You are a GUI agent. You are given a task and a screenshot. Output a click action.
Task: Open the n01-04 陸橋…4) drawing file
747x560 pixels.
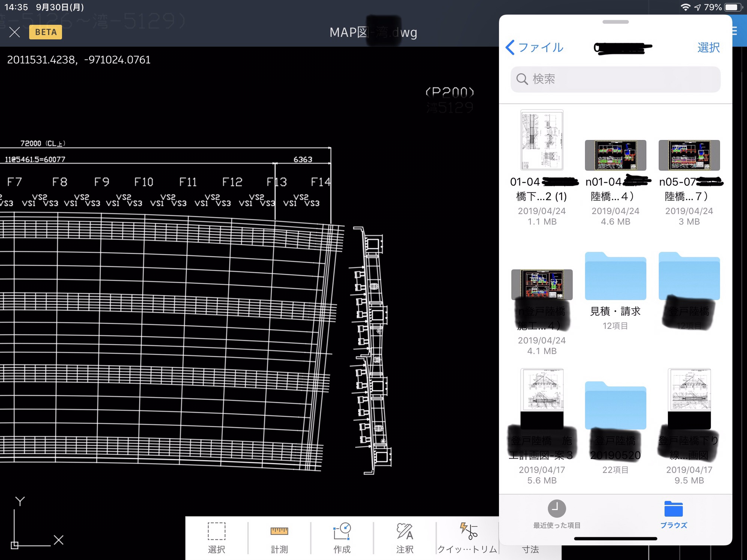[616, 155]
